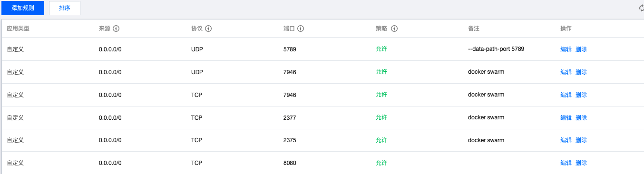This screenshot has height=174, width=644.
Task: Click the 添加规则 button
Action: [23, 8]
